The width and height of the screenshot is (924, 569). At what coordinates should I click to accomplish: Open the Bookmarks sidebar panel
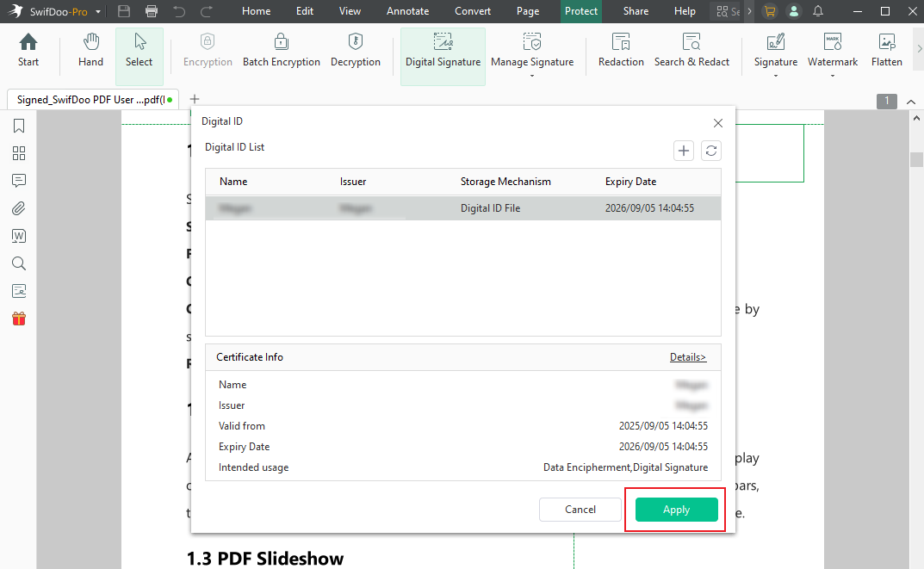(19, 127)
